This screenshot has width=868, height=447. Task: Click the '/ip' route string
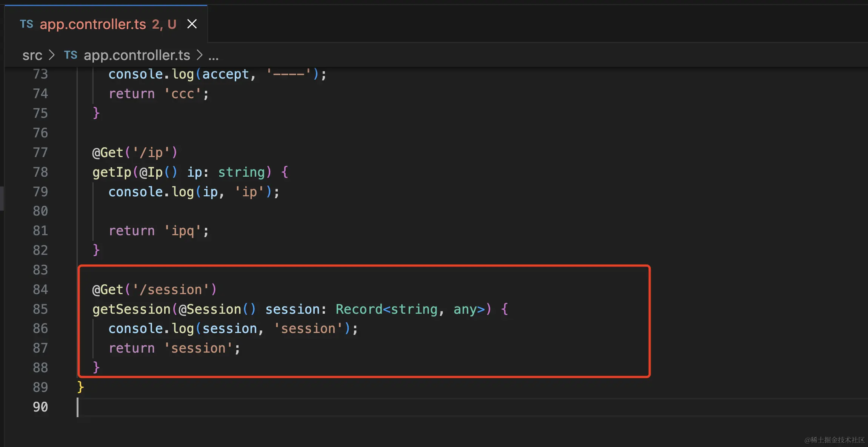[151, 153]
